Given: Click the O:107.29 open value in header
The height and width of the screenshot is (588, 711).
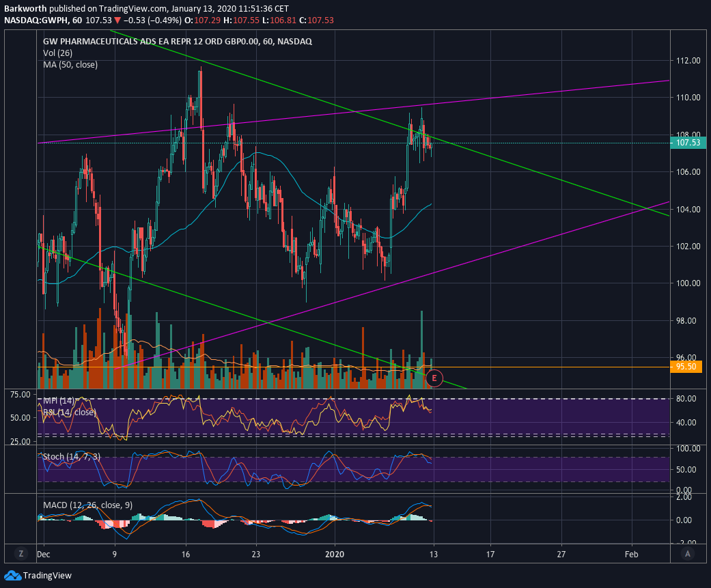Looking at the screenshot, I should click(201, 20).
